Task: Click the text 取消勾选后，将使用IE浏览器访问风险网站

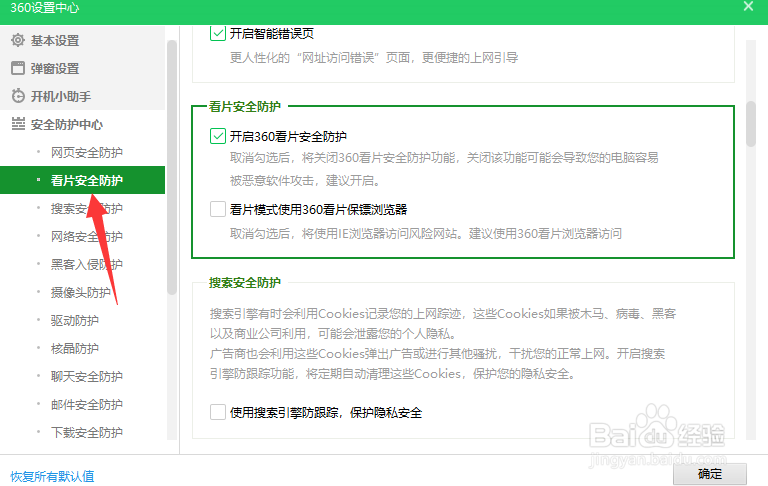Action: point(426,233)
